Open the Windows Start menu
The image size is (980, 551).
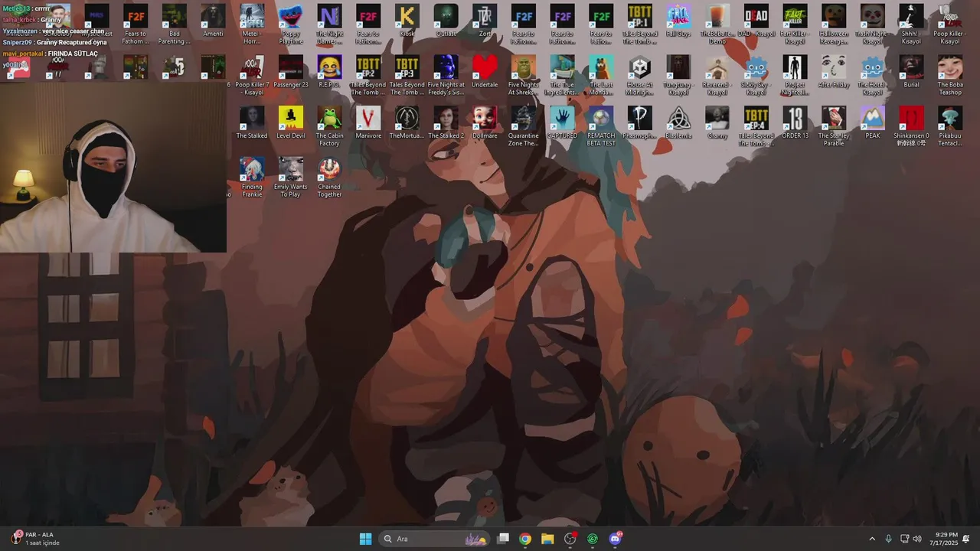coord(365,539)
